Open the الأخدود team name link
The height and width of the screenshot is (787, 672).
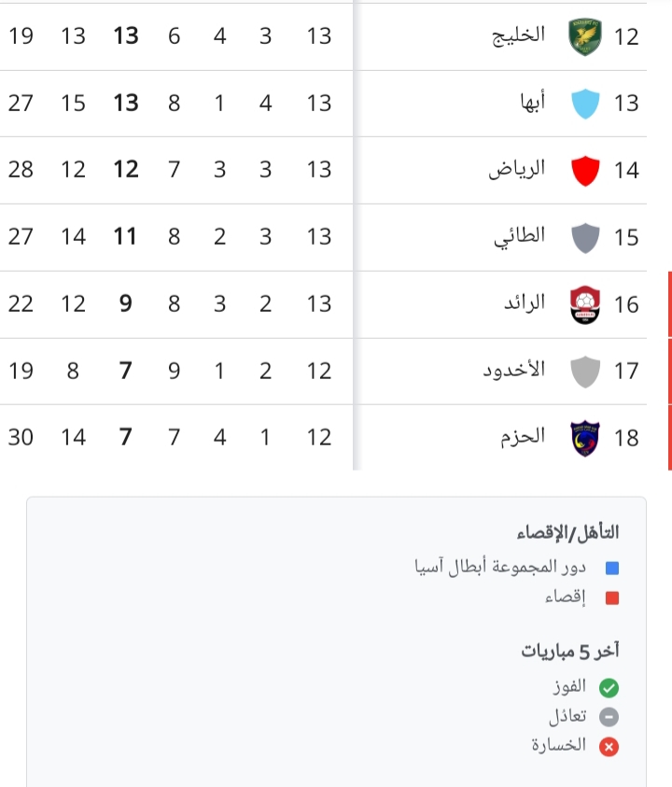click(513, 371)
